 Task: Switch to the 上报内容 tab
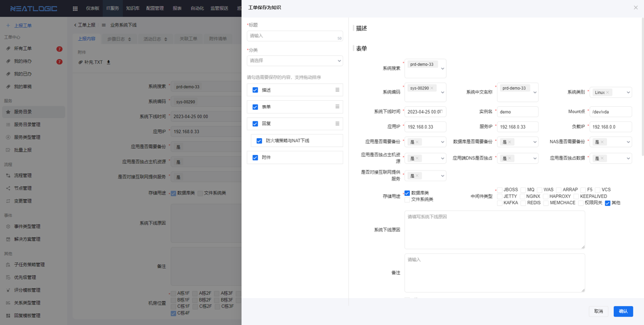(87, 40)
